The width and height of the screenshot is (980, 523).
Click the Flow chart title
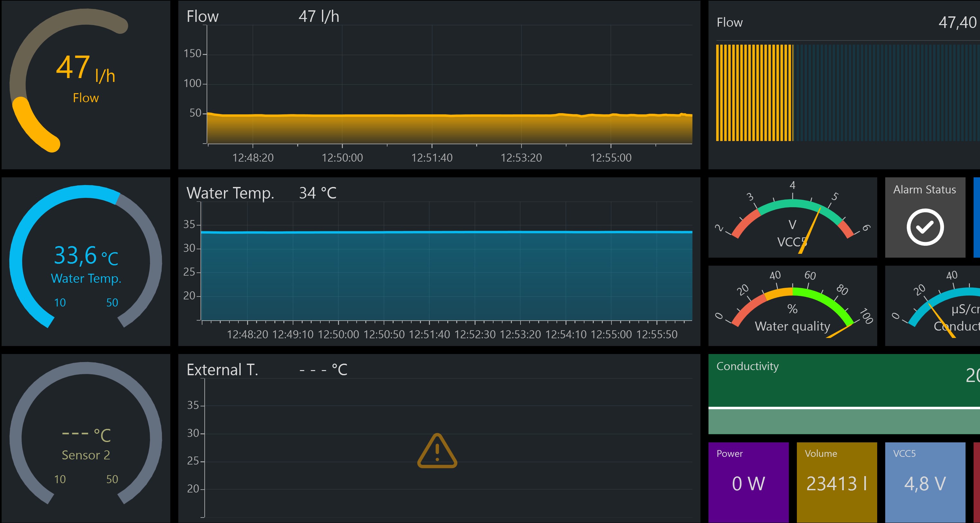click(202, 16)
